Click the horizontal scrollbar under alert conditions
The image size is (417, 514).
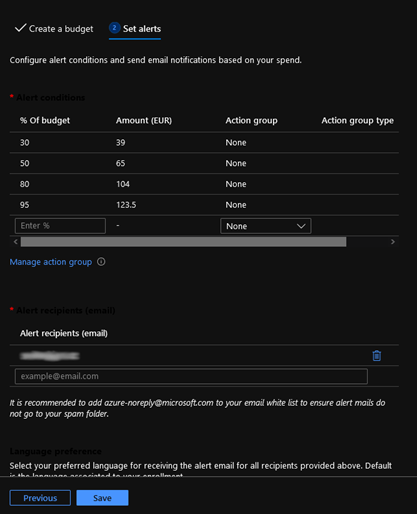(183, 242)
